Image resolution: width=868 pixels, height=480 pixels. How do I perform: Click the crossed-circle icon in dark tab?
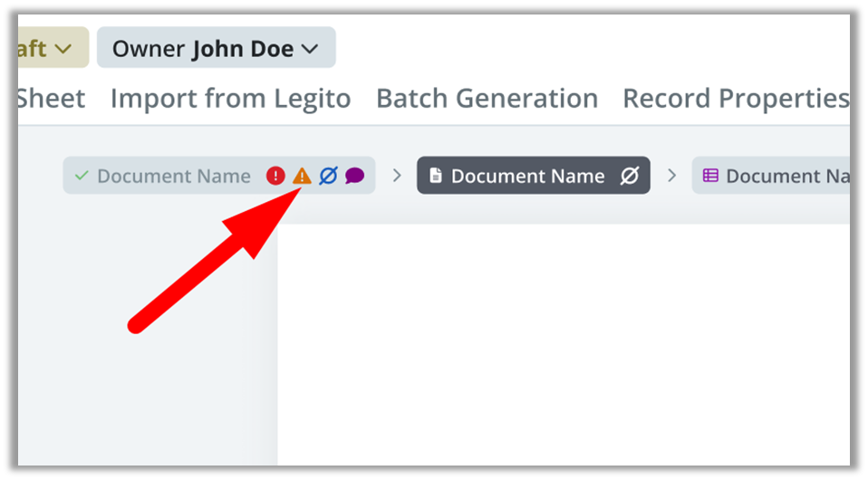click(630, 176)
